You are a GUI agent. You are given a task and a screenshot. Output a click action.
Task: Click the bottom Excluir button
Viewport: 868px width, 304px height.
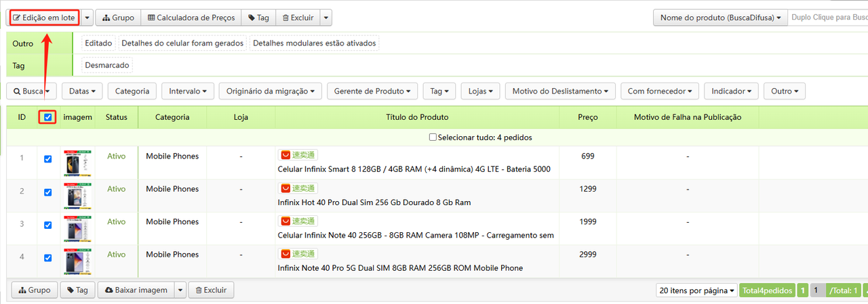coord(211,290)
